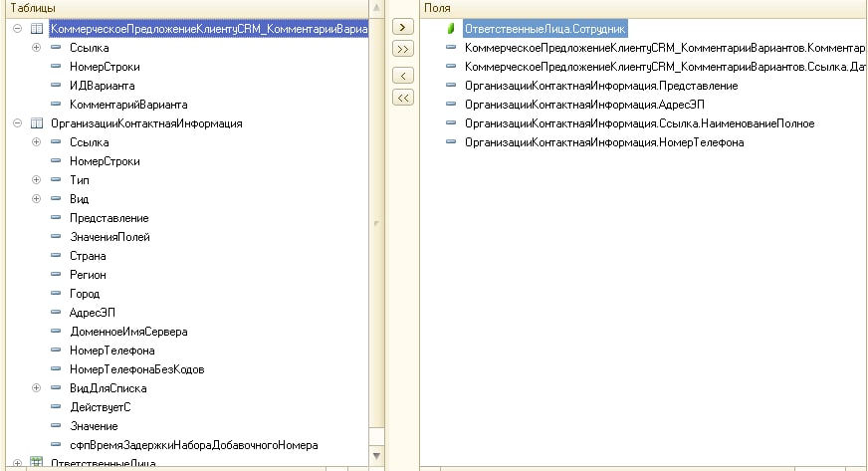Image resolution: width=868 pixels, height=471 pixels.
Task: Add all fields with >> button
Action: (x=402, y=49)
